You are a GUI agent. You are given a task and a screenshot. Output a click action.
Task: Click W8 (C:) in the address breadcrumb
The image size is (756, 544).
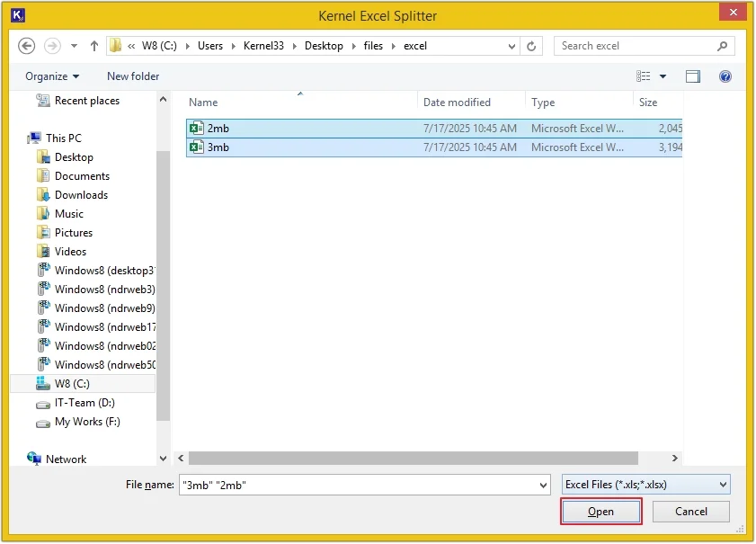[159, 46]
